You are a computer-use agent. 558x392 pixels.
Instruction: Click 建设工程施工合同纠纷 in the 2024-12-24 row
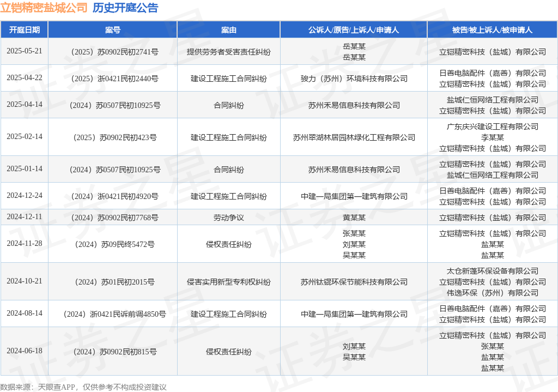coord(228,196)
